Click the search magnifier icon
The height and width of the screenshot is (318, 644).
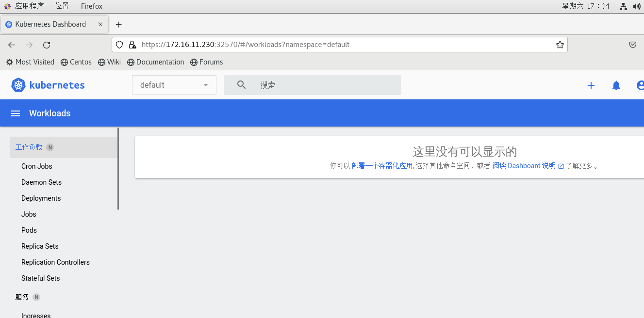click(242, 85)
